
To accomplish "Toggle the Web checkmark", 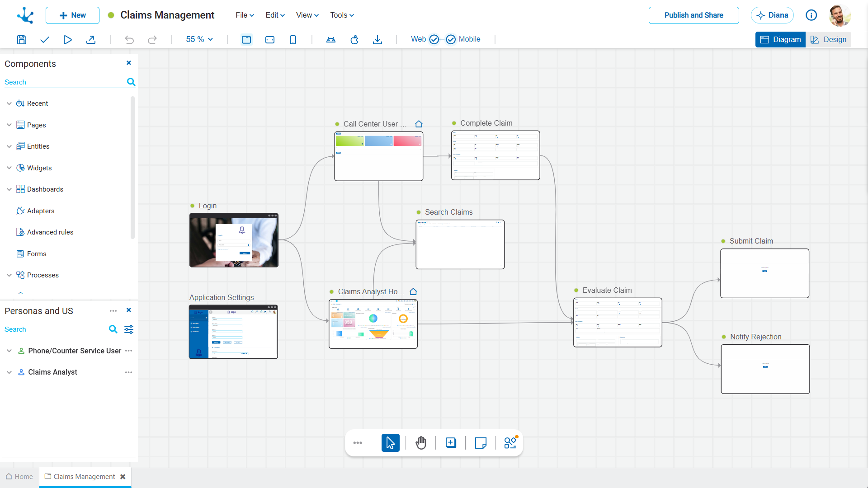I will point(434,39).
